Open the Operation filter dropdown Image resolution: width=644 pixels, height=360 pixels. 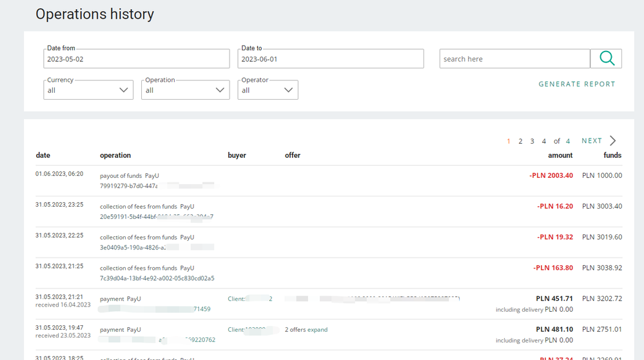pyautogui.click(x=185, y=90)
